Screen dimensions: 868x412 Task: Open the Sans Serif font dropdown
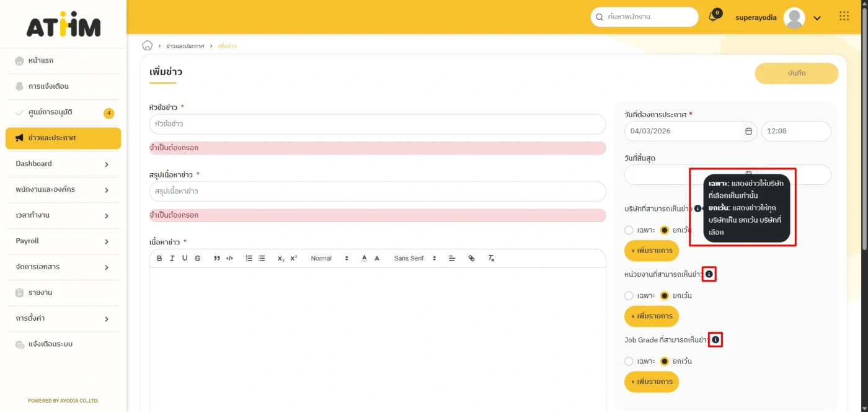coord(415,258)
